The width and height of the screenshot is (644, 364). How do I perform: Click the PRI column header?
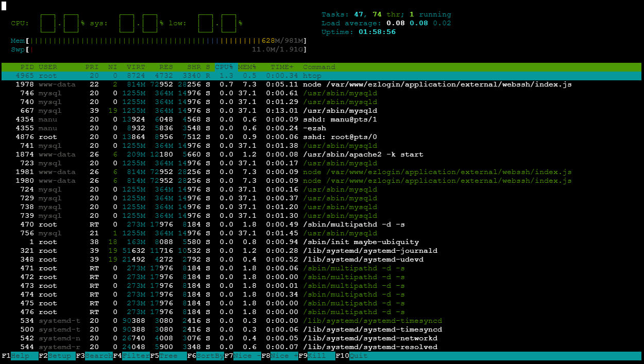pos(92,67)
